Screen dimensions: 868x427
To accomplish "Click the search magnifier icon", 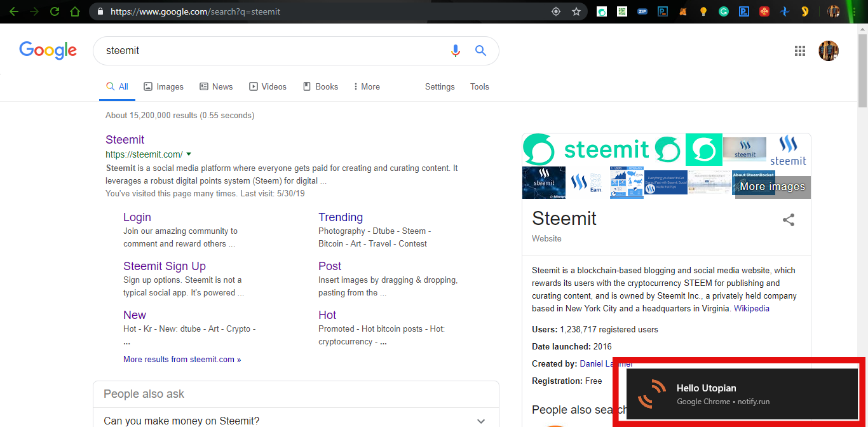I will click(480, 50).
